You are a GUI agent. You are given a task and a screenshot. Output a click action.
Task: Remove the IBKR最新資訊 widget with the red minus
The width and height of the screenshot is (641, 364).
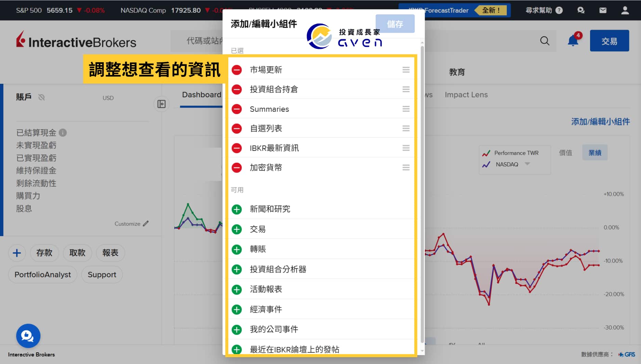[x=237, y=148]
